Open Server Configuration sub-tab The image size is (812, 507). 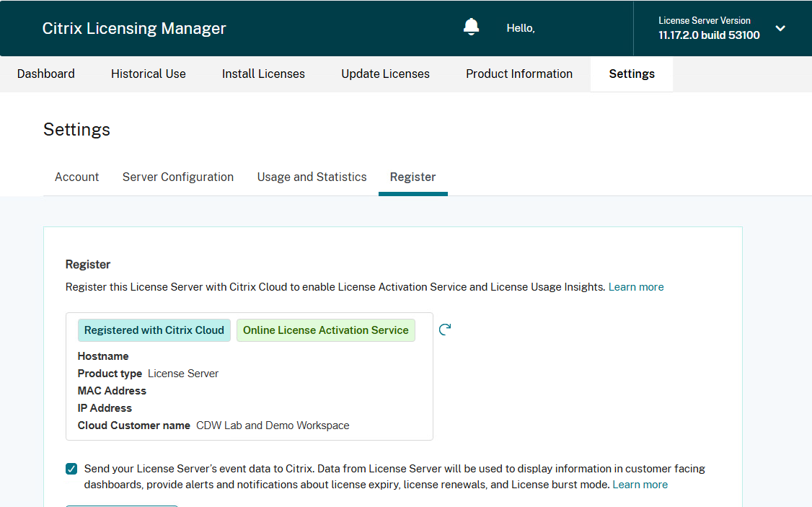pyautogui.click(x=178, y=177)
